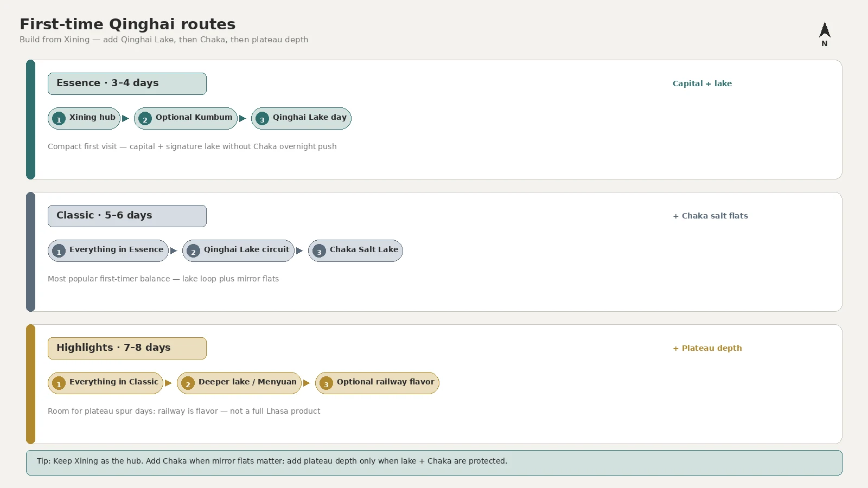Click the arrow after Everything in Classic
The width and height of the screenshot is (868, 488).
[x=168, y=383]
